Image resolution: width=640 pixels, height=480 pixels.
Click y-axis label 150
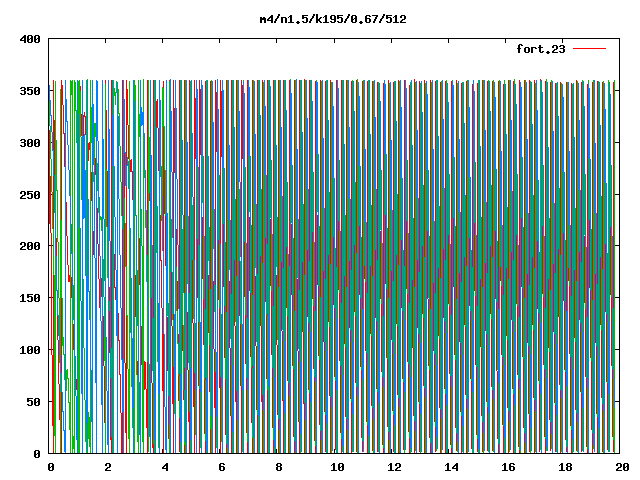click(x=30, y=298)
